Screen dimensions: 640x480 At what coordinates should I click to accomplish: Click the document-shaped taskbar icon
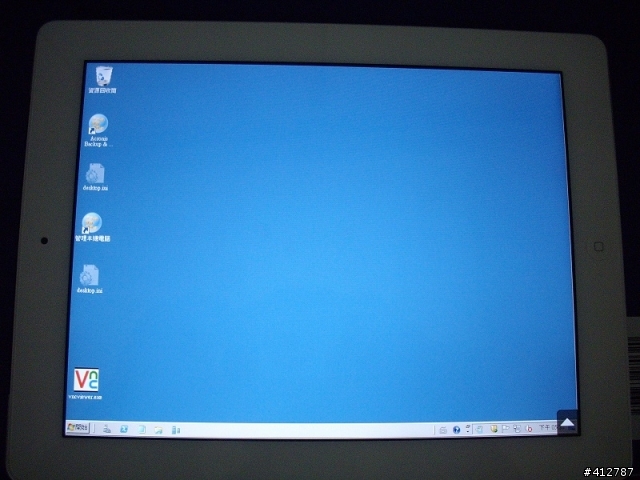click(x=142, y=429)
